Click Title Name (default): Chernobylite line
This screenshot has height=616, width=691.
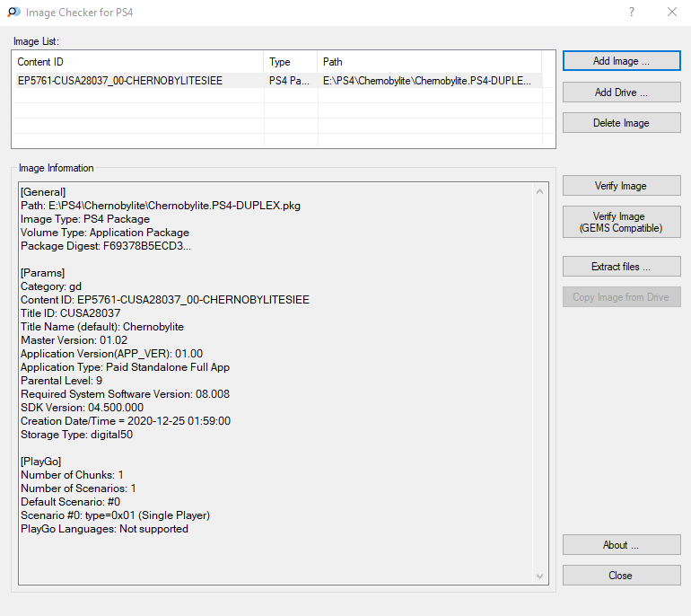tap(102, 327)
